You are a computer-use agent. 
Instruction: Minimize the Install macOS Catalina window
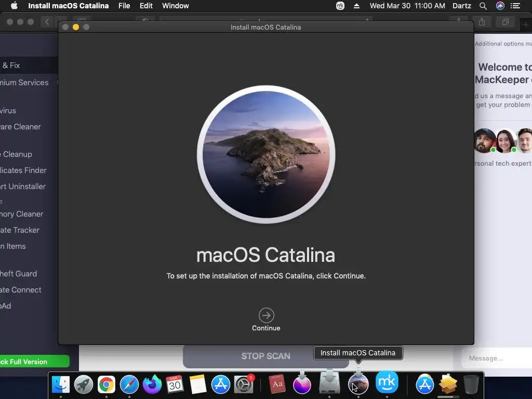click(x=76, y=27)
